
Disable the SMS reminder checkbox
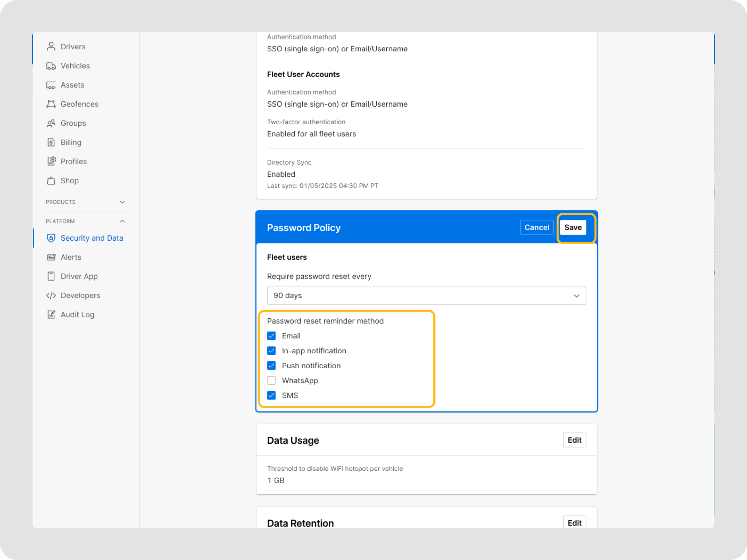point(271,395)
